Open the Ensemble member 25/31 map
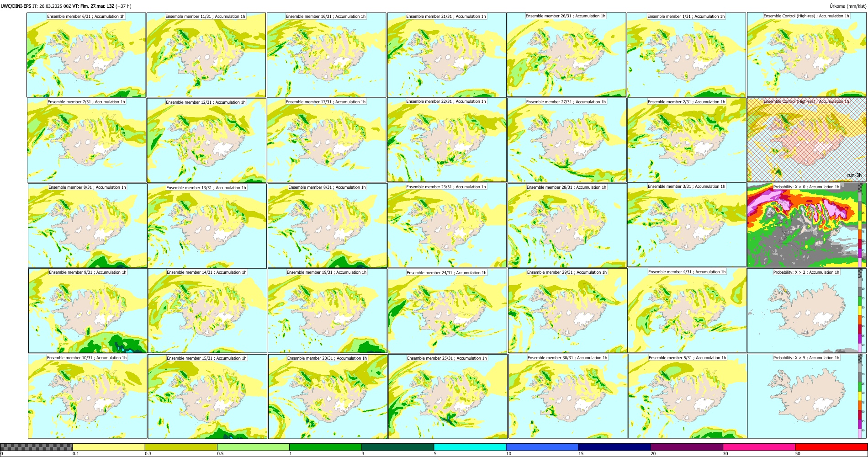Viewport: 868px width, 457px height. [x=448, y=397]
